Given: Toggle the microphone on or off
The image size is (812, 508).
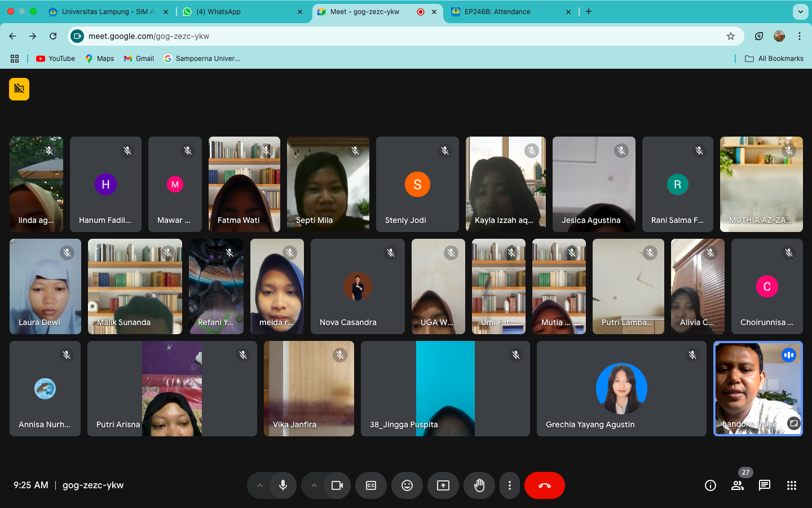Looking at the screenshot, I should (x=283, y=485).
